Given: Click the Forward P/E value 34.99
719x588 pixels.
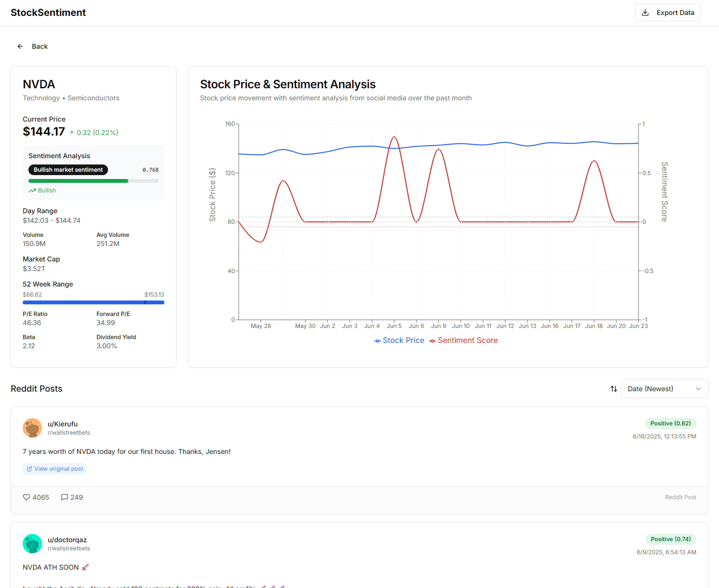Looking at the screenshot, I should (106, 323).
